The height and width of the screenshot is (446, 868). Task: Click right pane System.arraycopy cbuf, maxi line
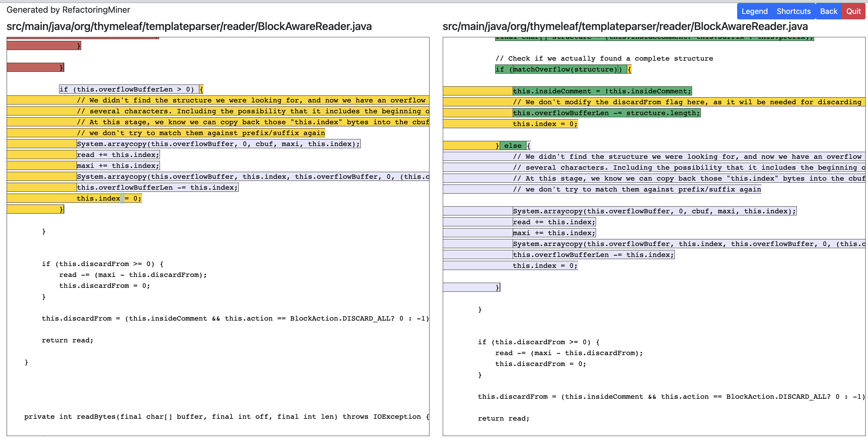(654, 211)
